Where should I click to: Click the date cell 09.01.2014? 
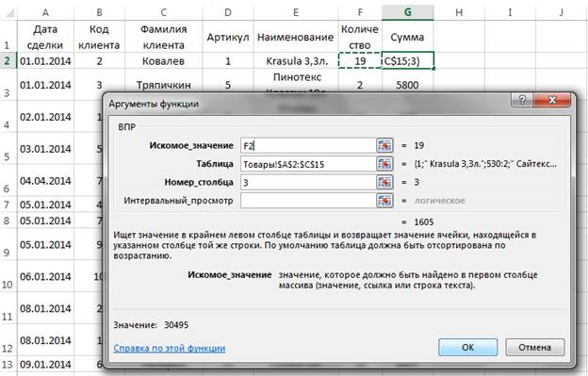(45, 365)
